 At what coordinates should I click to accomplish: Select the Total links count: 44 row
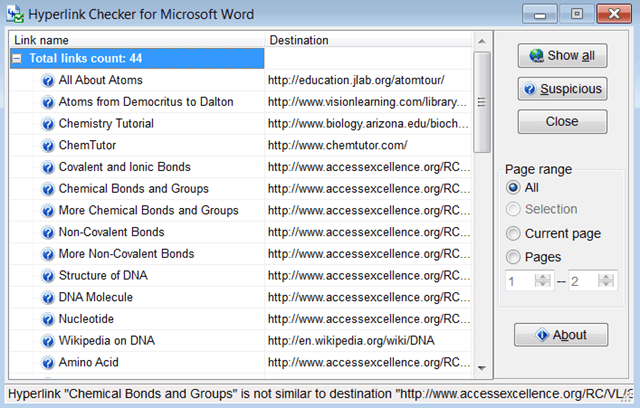(137, 58)
